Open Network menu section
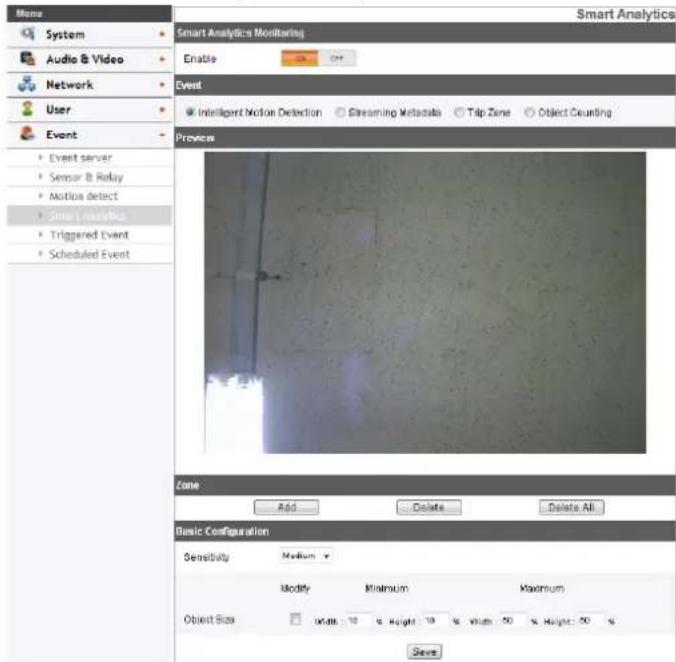The image size is (676, 662). [89, 84]
